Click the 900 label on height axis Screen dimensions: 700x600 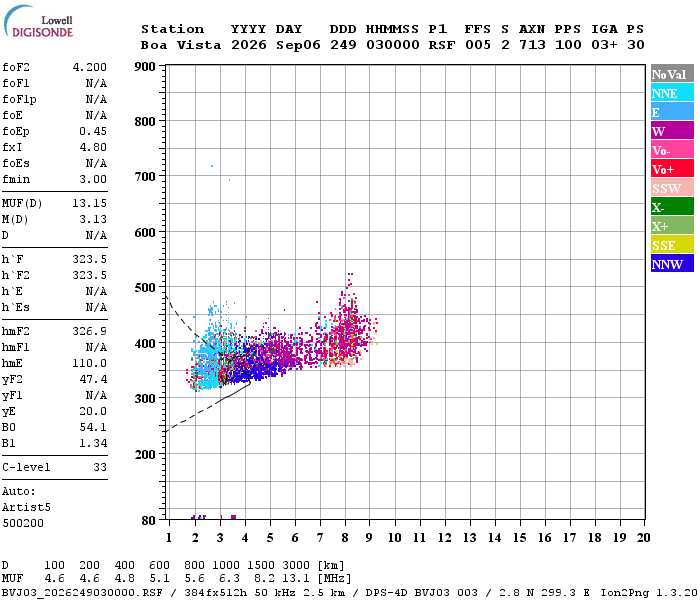click(145, 67)
